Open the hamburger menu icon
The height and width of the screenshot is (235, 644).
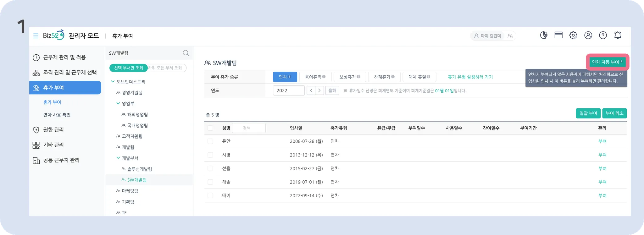click(x=36, y=36)
